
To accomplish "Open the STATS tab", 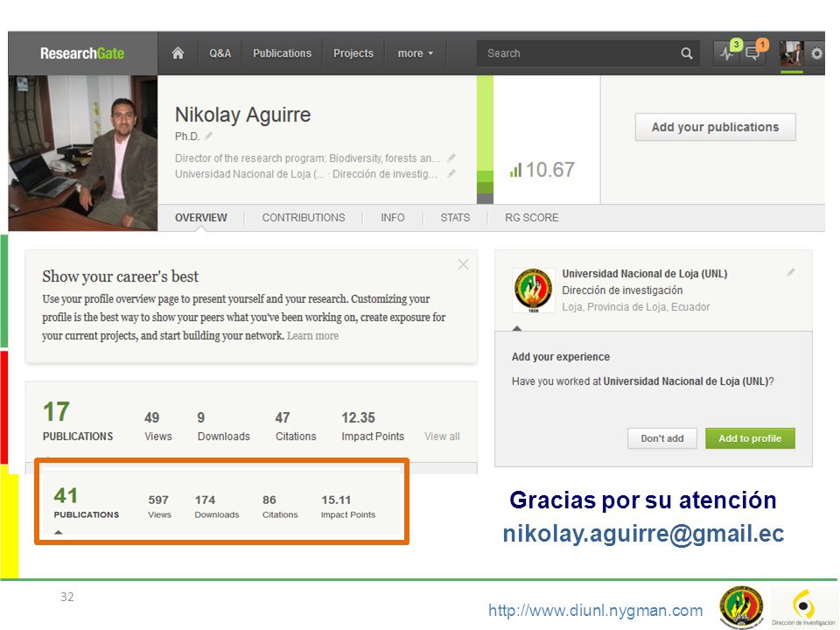I will [x=455, y=218].
